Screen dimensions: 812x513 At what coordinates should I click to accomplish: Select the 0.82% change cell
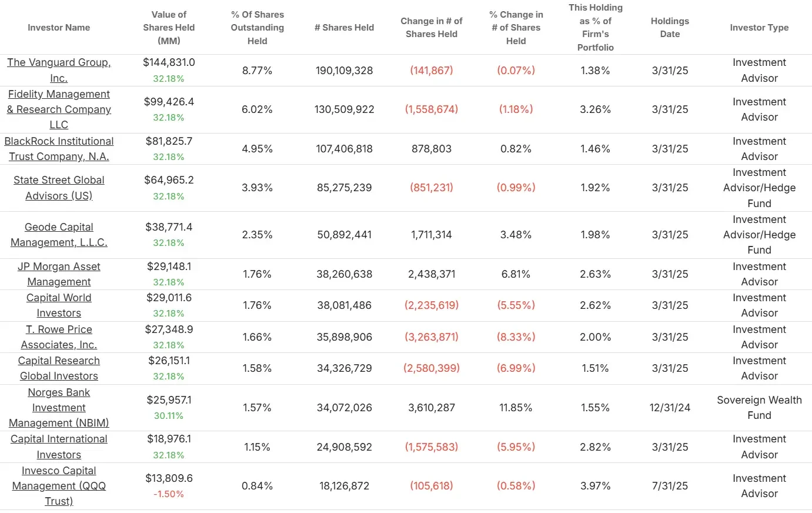point(516,149)
